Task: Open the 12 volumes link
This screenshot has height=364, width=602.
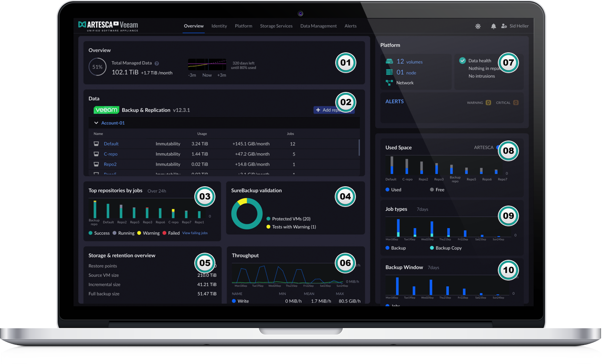Action: [x=409, y=62]
